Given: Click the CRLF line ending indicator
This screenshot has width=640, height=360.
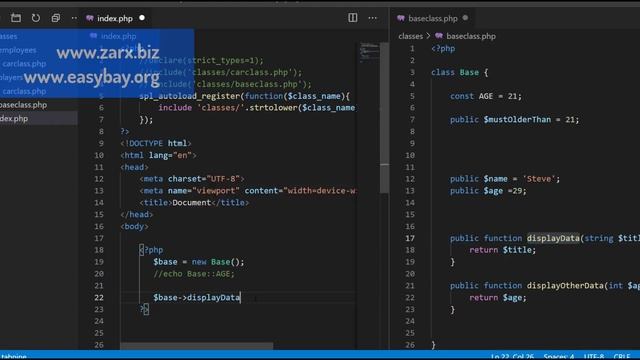Looking at the screenshot, I should 621,356.
